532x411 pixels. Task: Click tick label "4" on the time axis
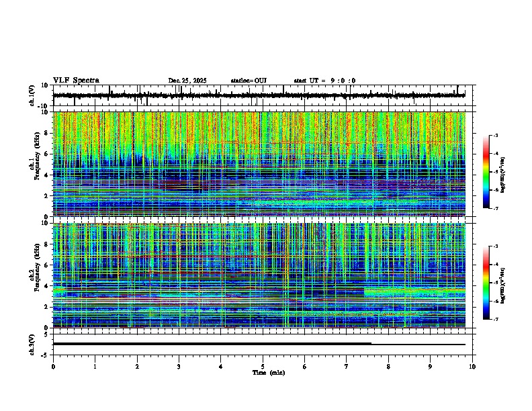(x=221, y=367)
